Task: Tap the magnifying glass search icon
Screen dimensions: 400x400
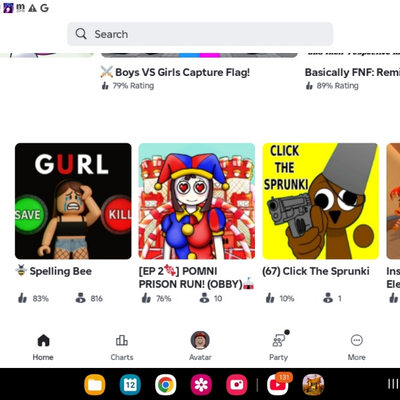Action: (81, 34)
